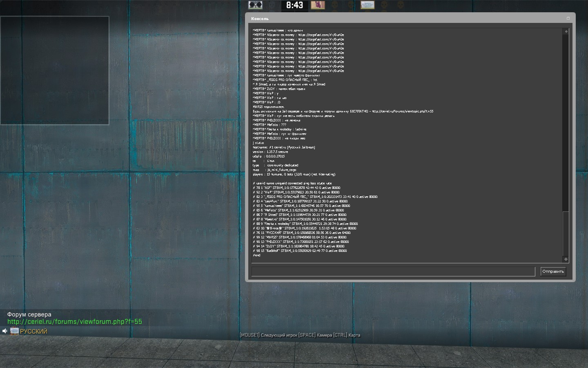Click the console scrollbar thumb

pyautogui.click(x=566, y=233)
